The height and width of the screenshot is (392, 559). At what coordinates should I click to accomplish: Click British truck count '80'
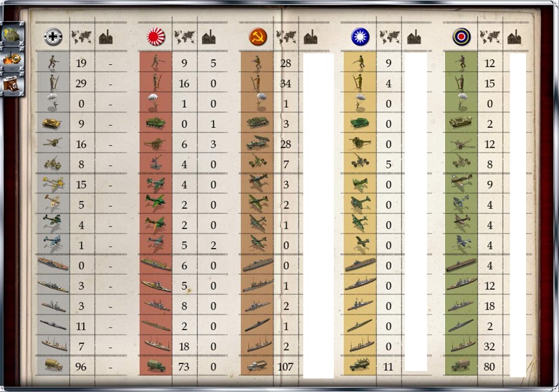click(490, 367)
